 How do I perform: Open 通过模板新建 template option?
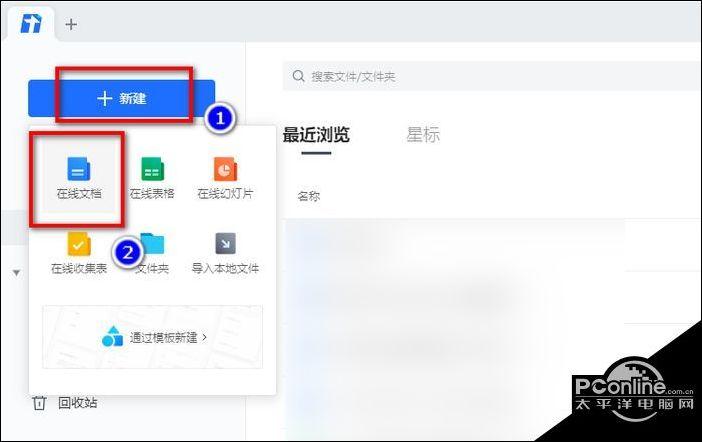(153, 337)
